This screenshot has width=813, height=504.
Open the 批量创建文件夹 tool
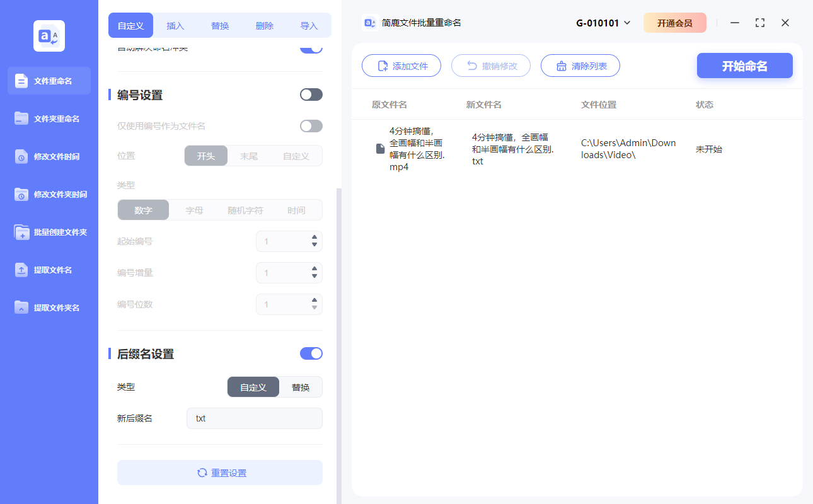click(49, 232)
